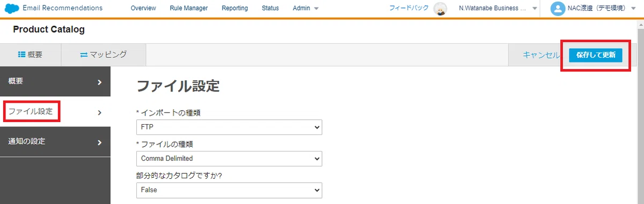Click the Einstein mascot avatar icon
Screen dimensions: 644x204
(x=441, y=9)
